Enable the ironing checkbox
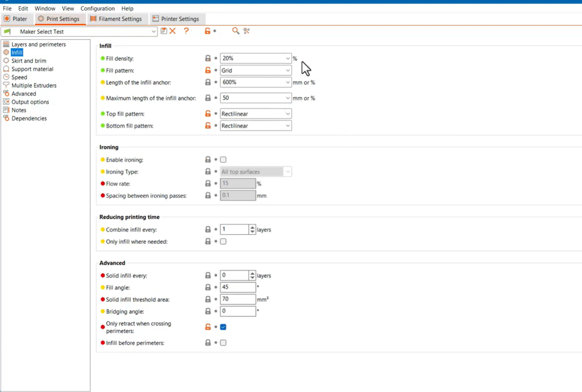 click(223, 160)
